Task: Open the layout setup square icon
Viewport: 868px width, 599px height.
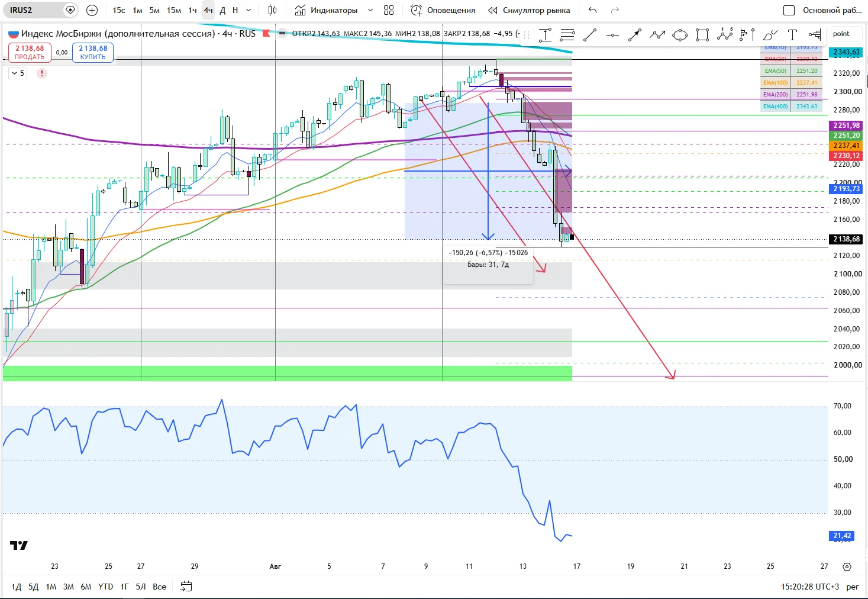Action: pyautogui.click(x=789, y=10)
